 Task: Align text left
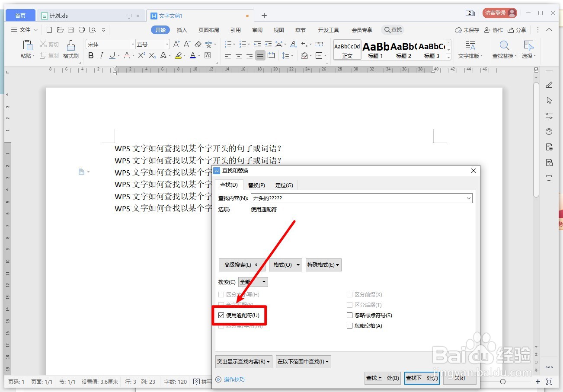[228, 55]
